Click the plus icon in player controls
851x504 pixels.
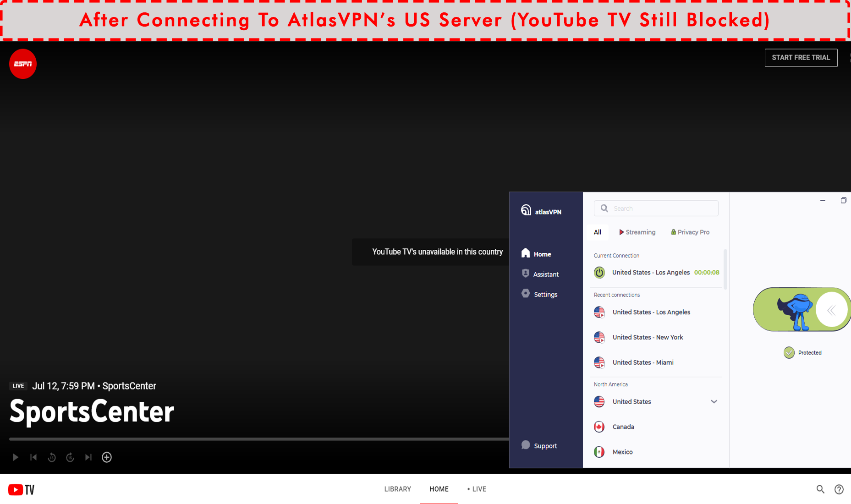(107, 457)
